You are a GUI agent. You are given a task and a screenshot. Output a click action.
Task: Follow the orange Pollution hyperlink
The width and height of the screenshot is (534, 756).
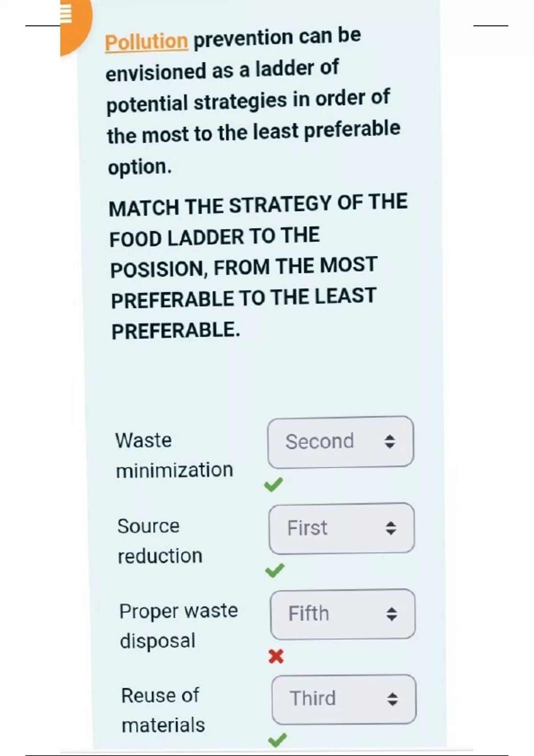pos(146,42)
